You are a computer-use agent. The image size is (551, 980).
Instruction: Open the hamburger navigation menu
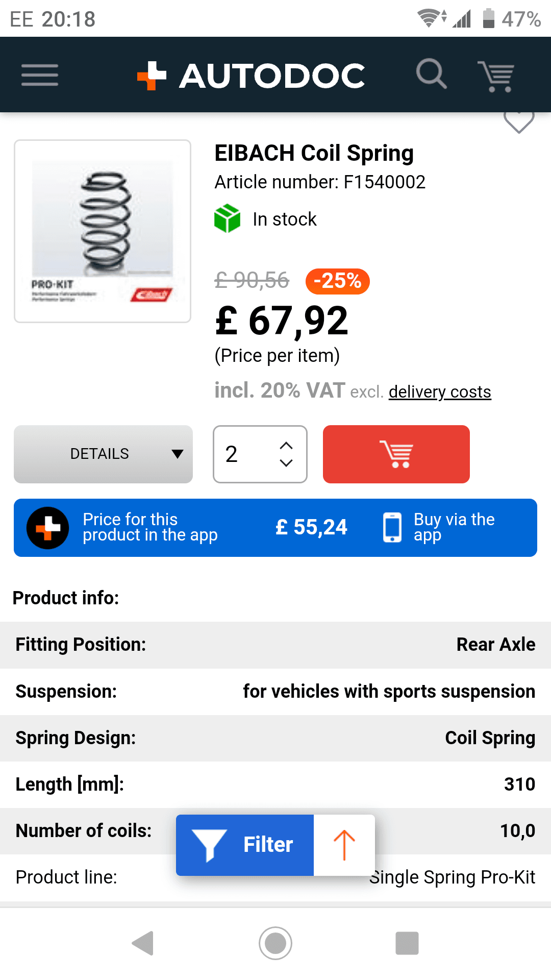(x=40, y=75)
